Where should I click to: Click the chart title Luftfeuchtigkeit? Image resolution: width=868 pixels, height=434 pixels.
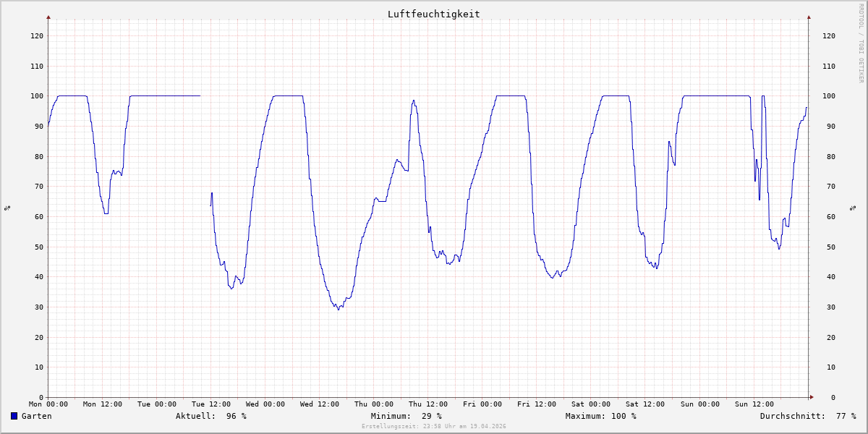[x=433, y=14]
